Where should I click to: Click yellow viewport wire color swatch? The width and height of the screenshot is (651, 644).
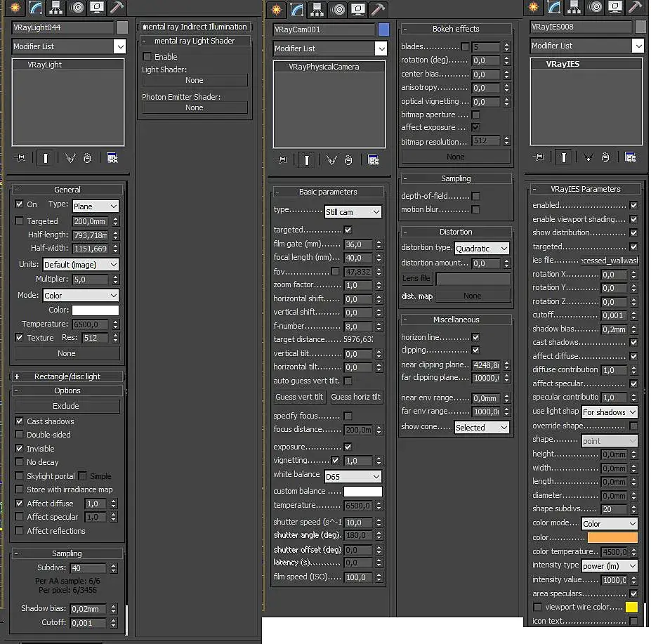click(631, 607)
